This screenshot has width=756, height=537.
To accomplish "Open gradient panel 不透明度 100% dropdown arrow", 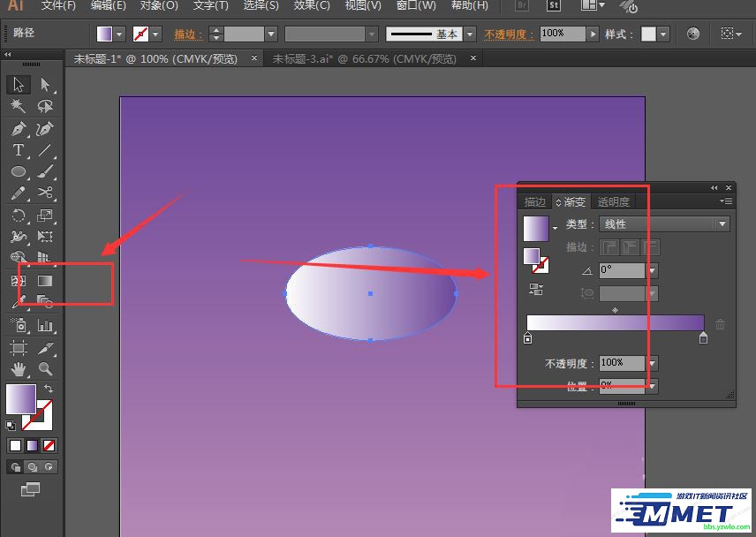I will coord(653,363).
